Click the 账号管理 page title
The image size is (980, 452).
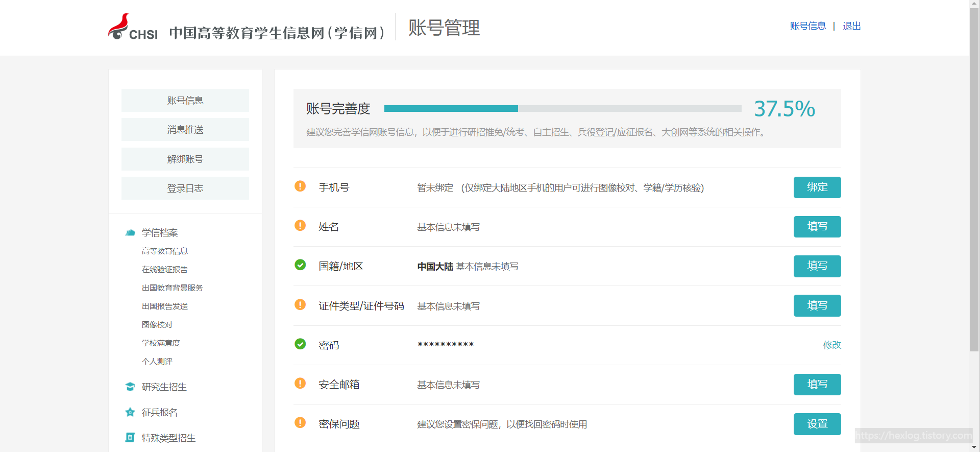click(444, 28)
